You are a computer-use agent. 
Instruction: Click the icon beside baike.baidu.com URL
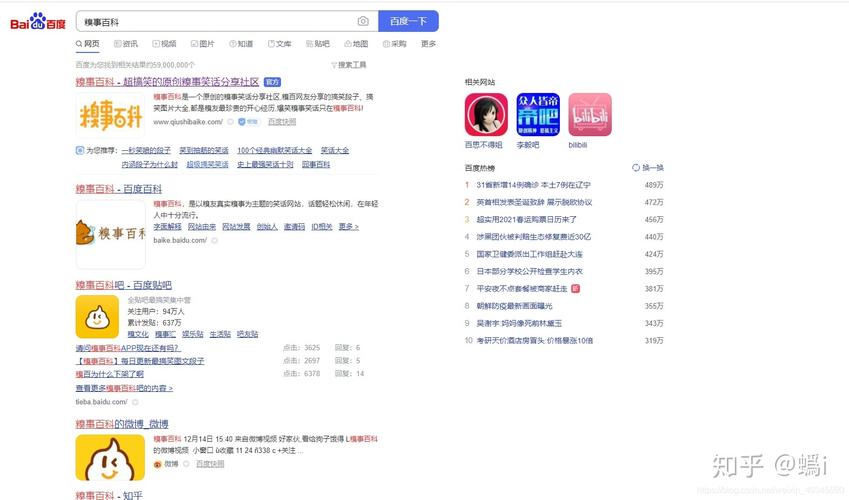tap(214, 240)
